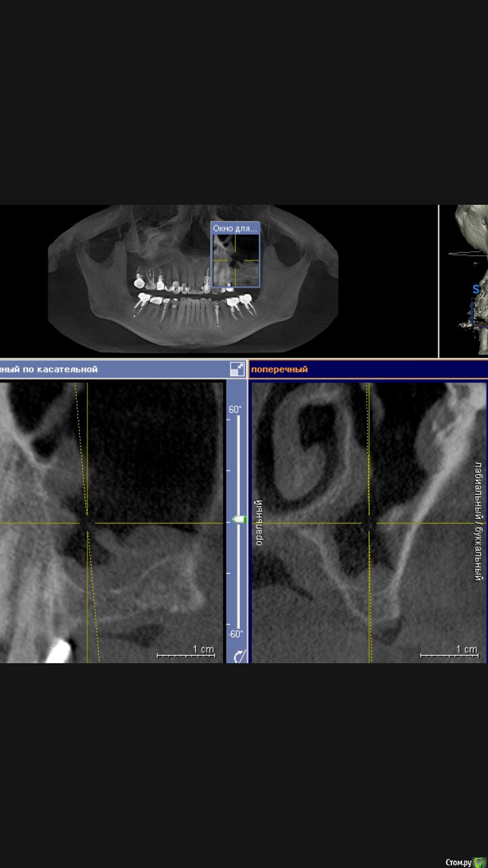Click the 1 cm scale bar in tangential view
Viewport: 488px width, 868px height.
pos(186,652)
